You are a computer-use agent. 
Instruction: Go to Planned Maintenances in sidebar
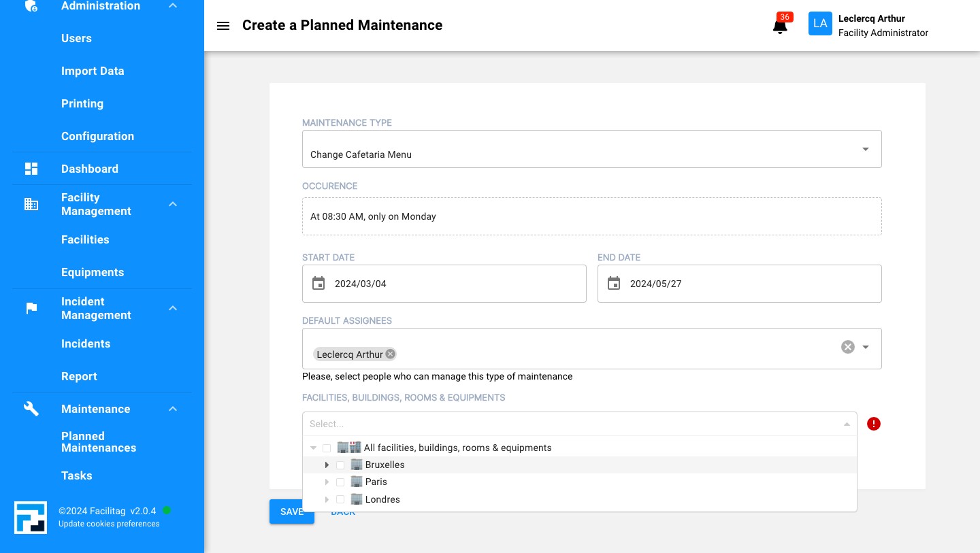point(99,442)
